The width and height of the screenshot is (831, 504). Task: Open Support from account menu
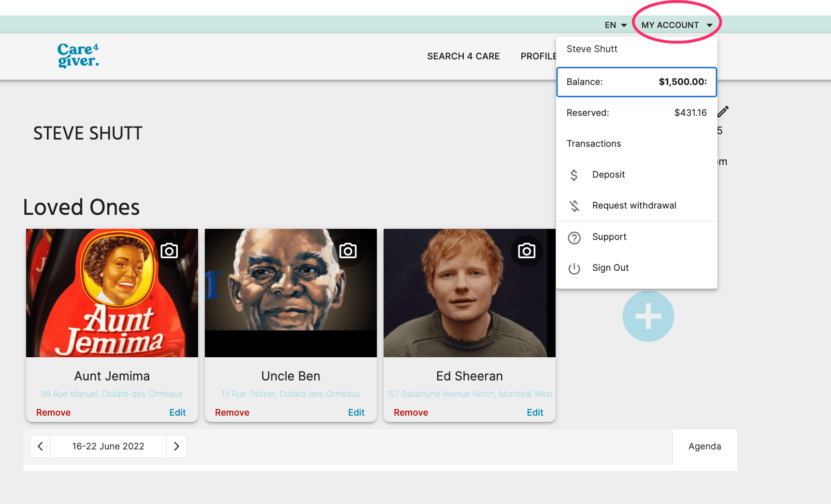pos(637,237)
